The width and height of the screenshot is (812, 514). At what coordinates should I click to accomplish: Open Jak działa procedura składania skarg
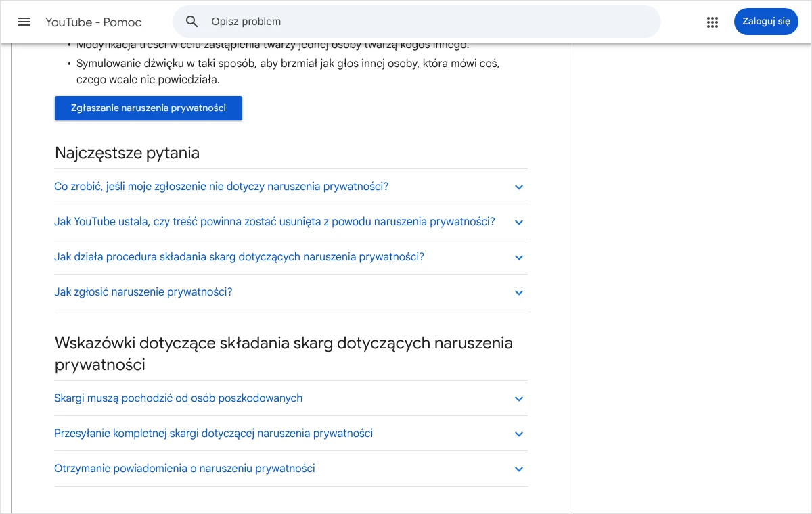click(x=239, y=257)
